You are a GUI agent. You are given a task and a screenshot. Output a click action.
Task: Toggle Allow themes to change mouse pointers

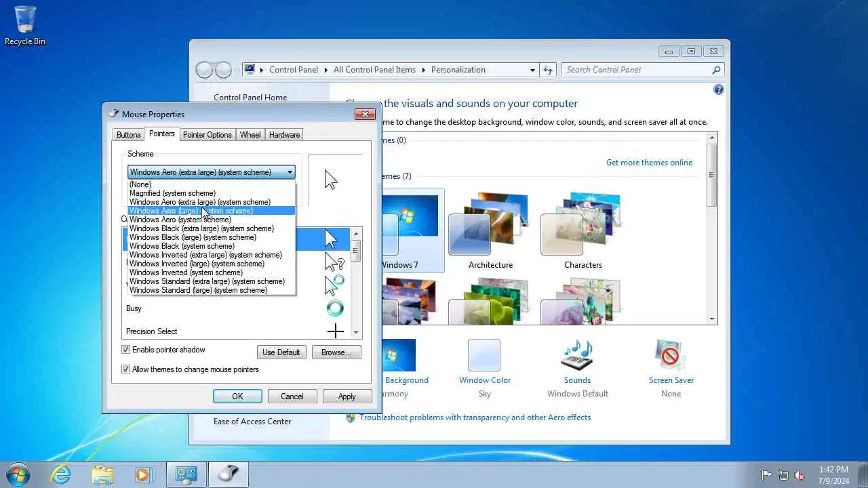125,369
